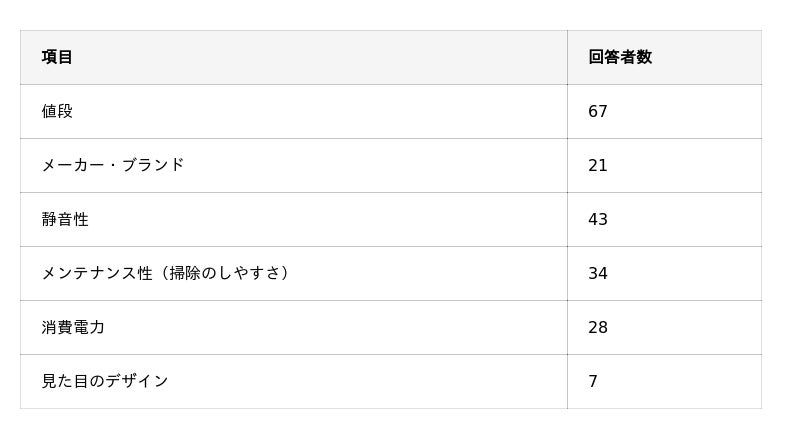Select the cell with value 7
Screen dimensions: 800x439
pyautogui.click(x=593, y=381)
